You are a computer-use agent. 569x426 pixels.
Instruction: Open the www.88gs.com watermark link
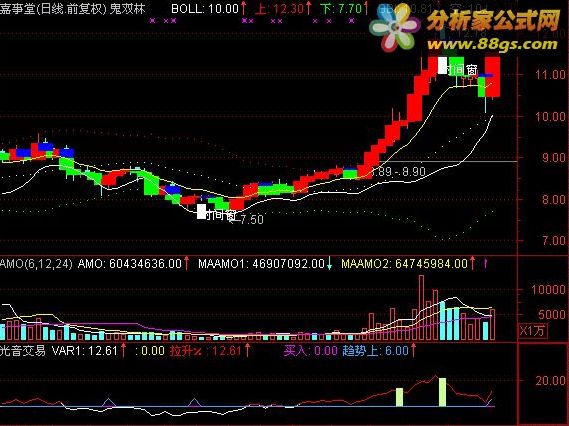pos(492,44)
